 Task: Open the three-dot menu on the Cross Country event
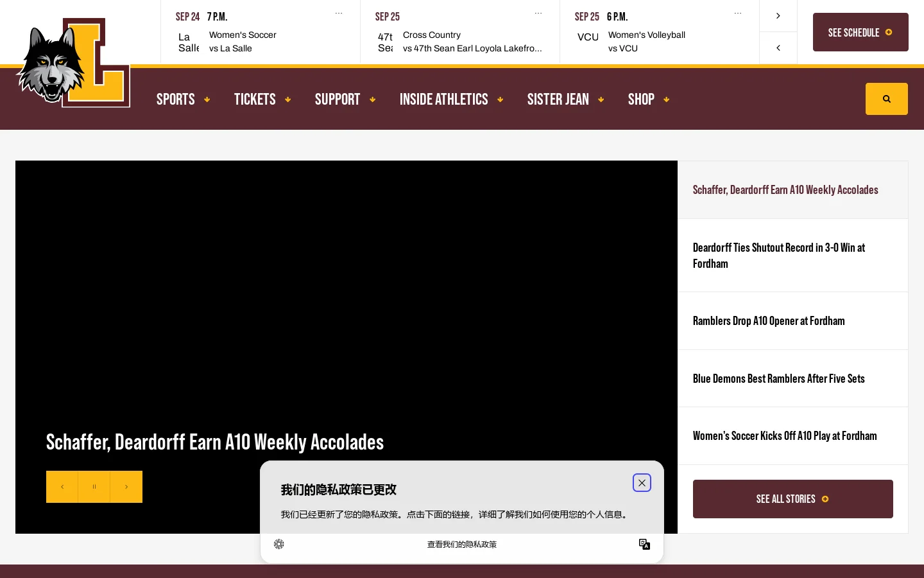coord(538,13)
